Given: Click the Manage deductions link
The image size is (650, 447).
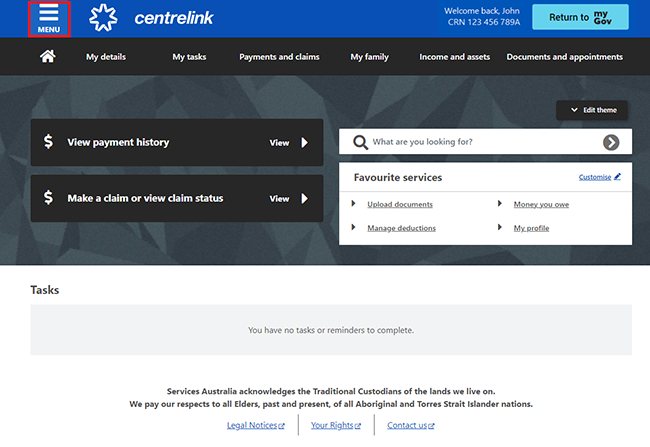Looking at the screenshot, I should [401, 228].
